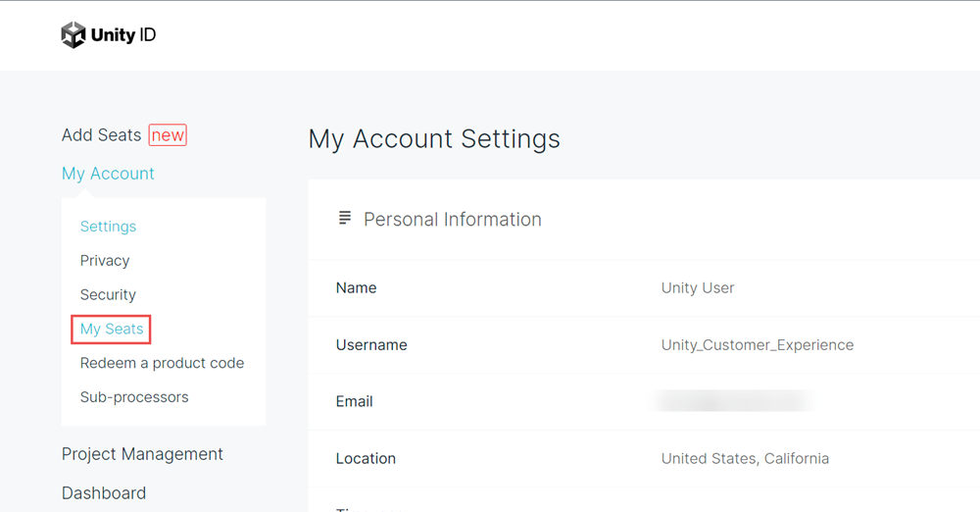Viewport: 980px width, 512px height.
Task: Click the Location value United States, California
Action: tap(745, 459)
